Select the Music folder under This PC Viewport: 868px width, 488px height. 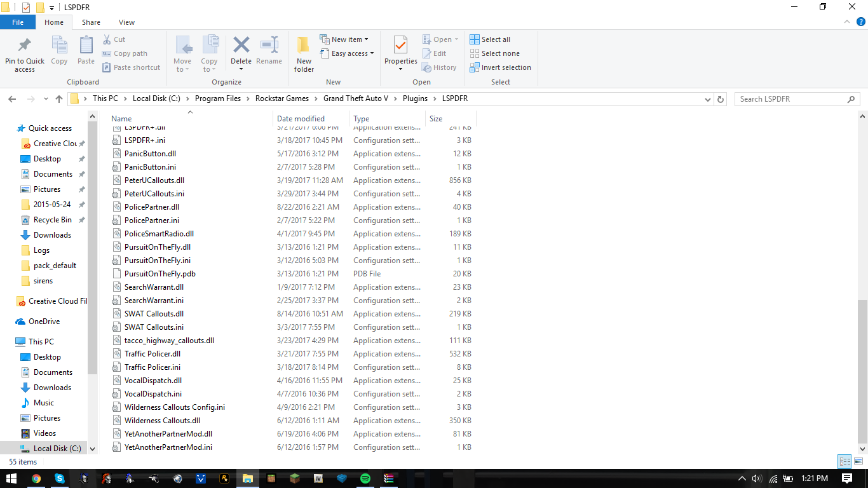(44, 403)
